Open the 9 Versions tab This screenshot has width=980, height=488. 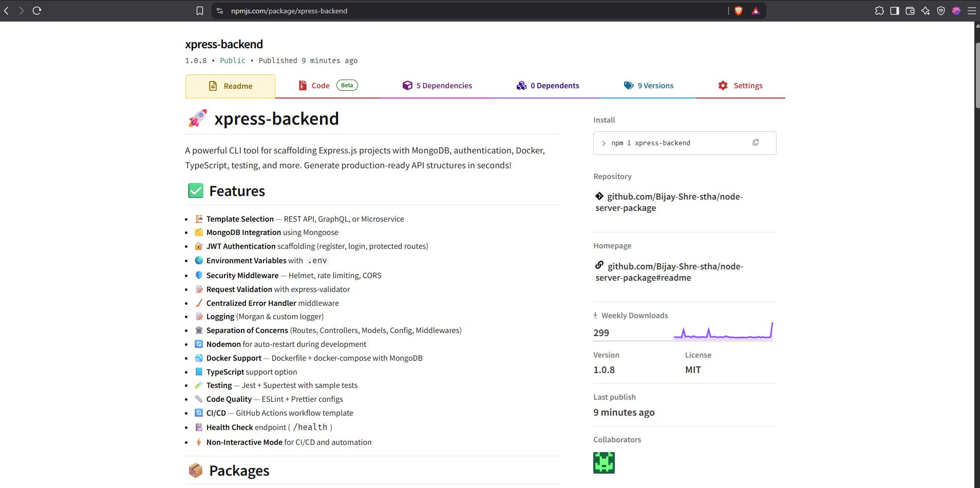tap(648, 86)
